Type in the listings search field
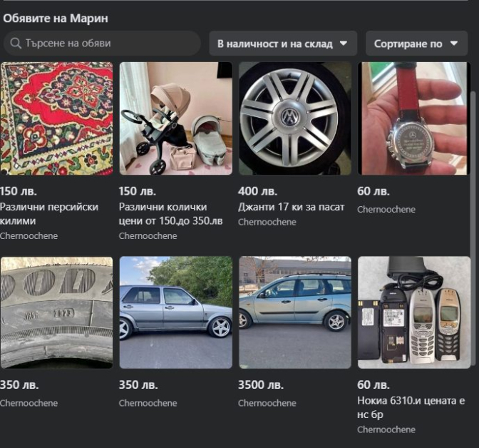The width and height of the screenshot is (479, 448). point(107,44)
